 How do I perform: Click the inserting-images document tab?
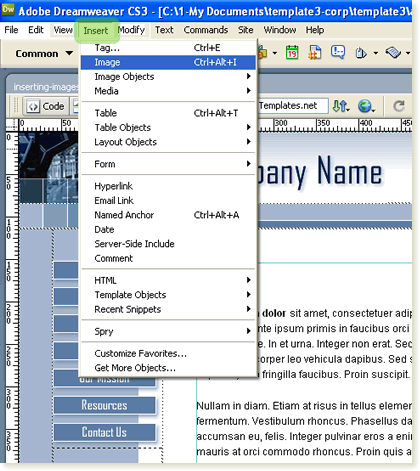[x=46, y=87]
